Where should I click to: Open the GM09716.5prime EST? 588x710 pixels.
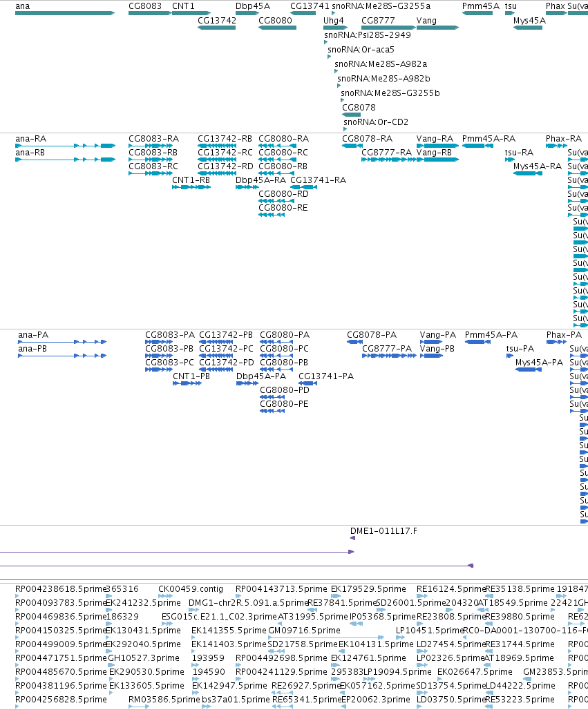[325, 637]
